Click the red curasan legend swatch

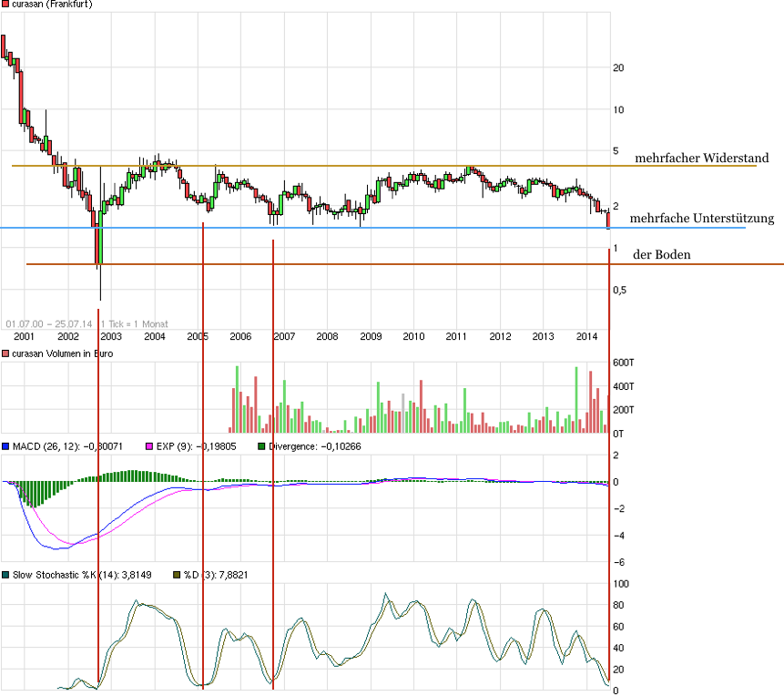(5, 4)
